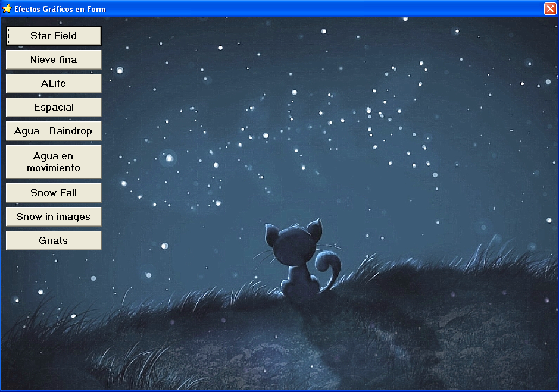Screen dimensions: 559x392
Task: Start the Snow Fall effect
Action: pos(54,193)
